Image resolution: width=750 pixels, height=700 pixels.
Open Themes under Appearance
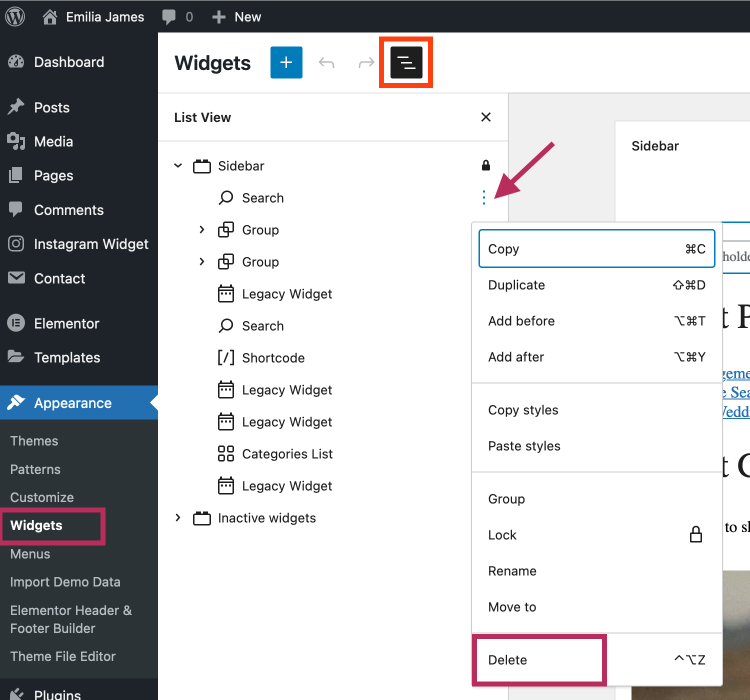pos(34,441)
